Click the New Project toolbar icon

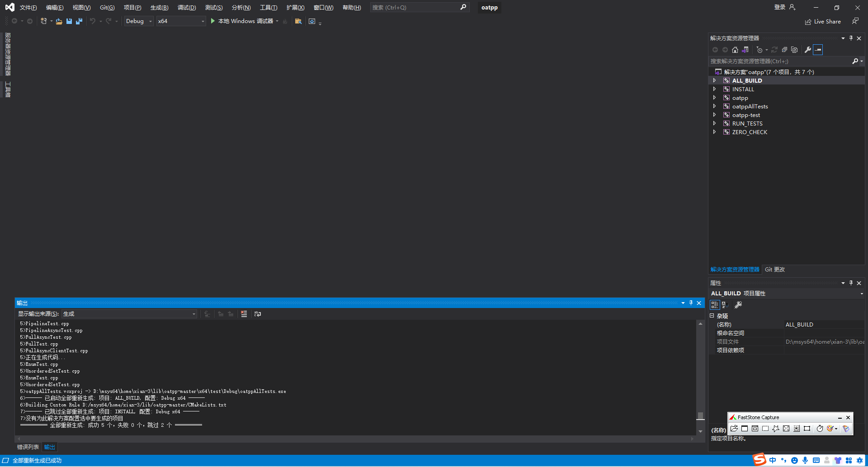pos(44,21)
